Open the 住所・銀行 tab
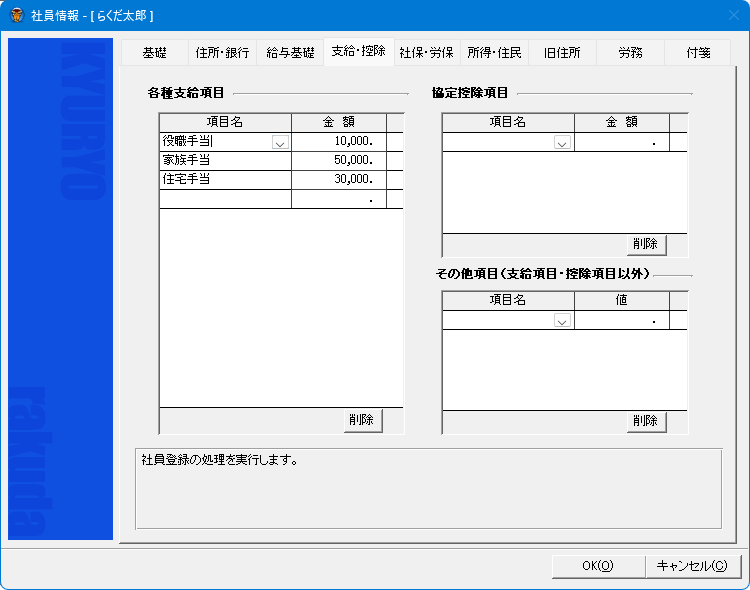This screenshot has width=750, height=590. [x=222, y=53]
